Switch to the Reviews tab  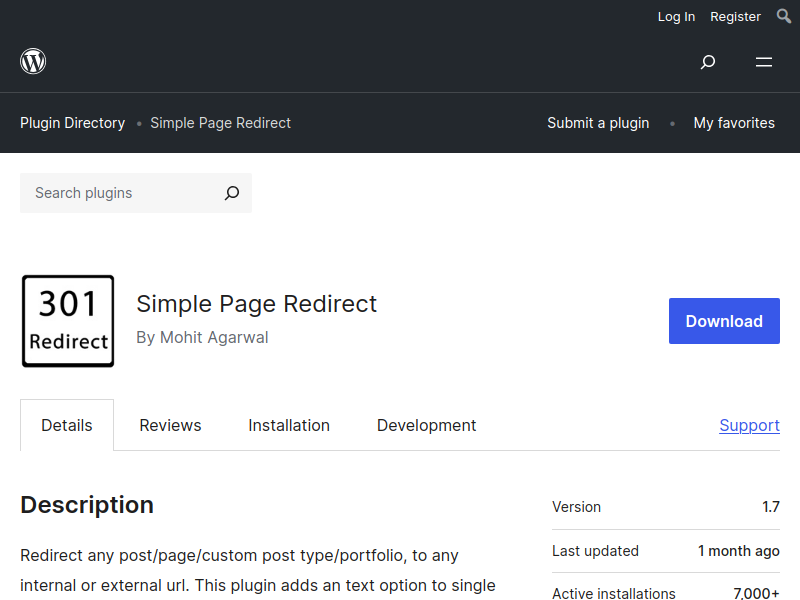170,425
